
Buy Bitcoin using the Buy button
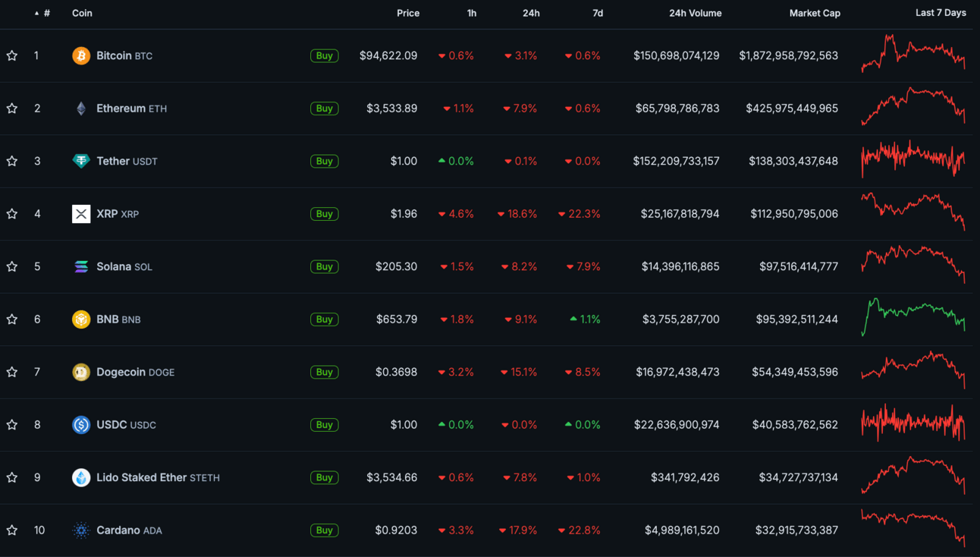(x=324, y=55)
